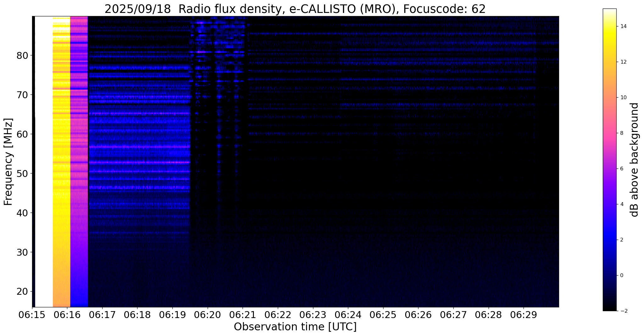Click the 06:27 time tick label
644x336 pixels.
(453, 315)
